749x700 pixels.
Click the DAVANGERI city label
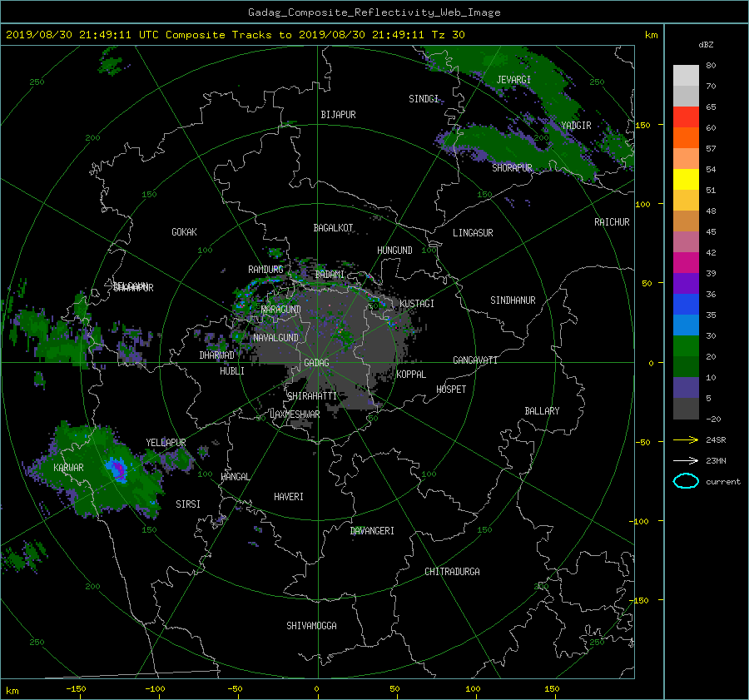(372, 531)
